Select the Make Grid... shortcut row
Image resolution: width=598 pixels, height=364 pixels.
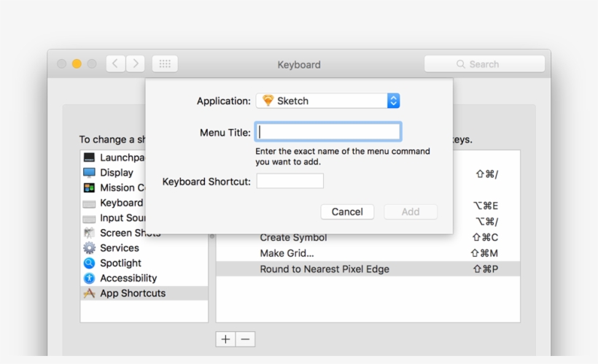(368, 253)
